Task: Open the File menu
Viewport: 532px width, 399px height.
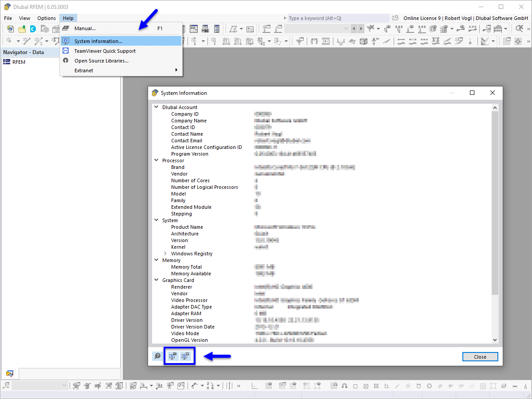Action: click(x=8, y=18)
